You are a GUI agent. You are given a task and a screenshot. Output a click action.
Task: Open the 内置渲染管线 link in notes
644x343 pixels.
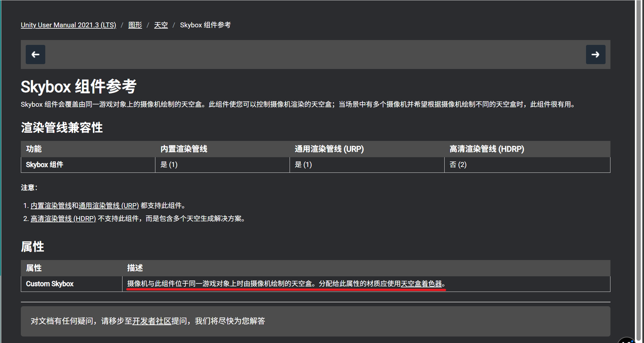pyautogui.click(x=51, y=206)
